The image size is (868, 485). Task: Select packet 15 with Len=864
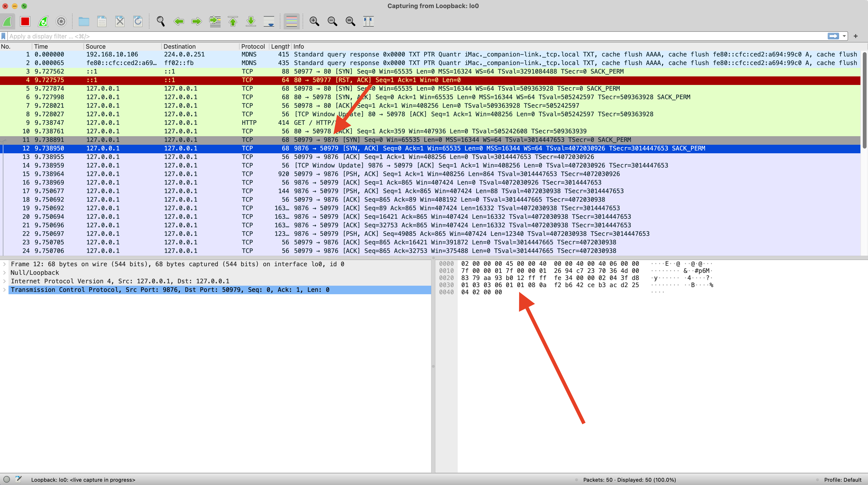point(430,174)
